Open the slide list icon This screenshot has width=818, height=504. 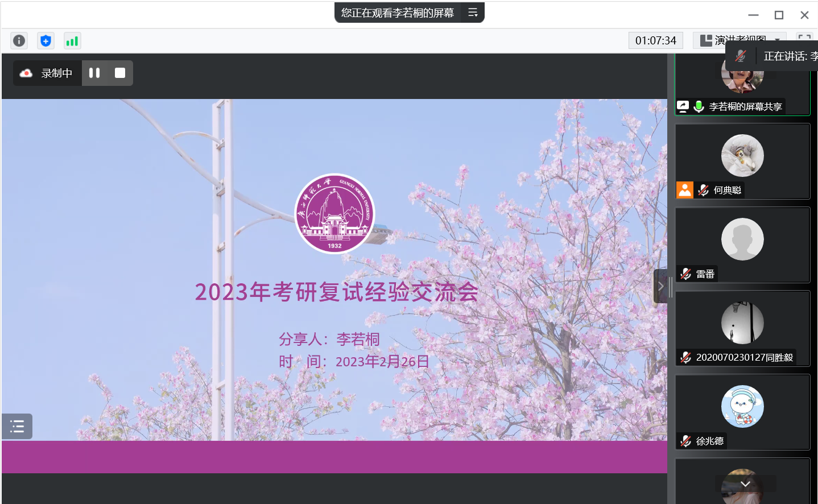pos(17,426)
